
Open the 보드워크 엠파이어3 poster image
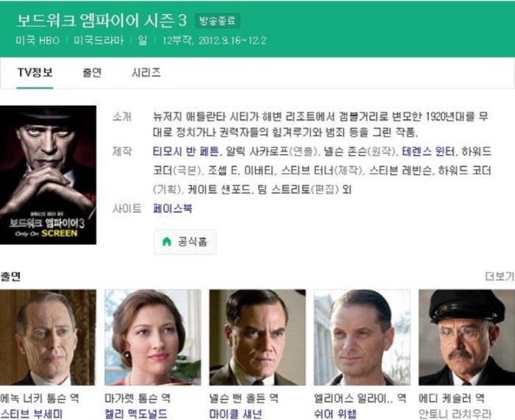pyautogui.click(x=48, y=175)
